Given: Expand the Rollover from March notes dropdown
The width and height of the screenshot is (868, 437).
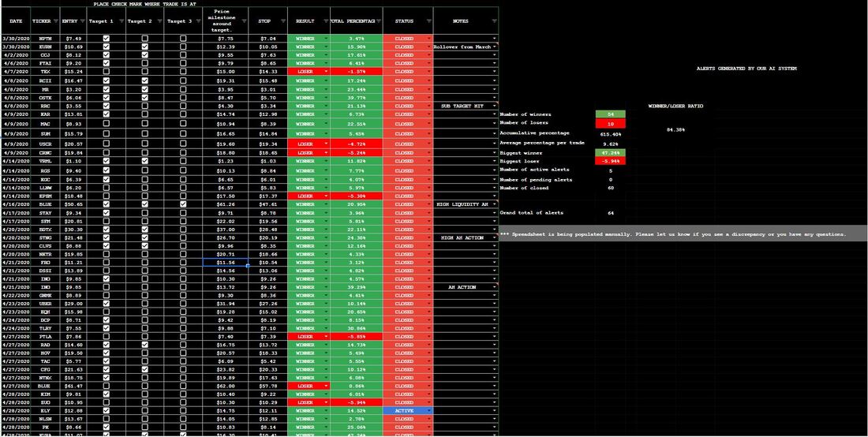Looking at the screenshot, I should pos(495,47).
